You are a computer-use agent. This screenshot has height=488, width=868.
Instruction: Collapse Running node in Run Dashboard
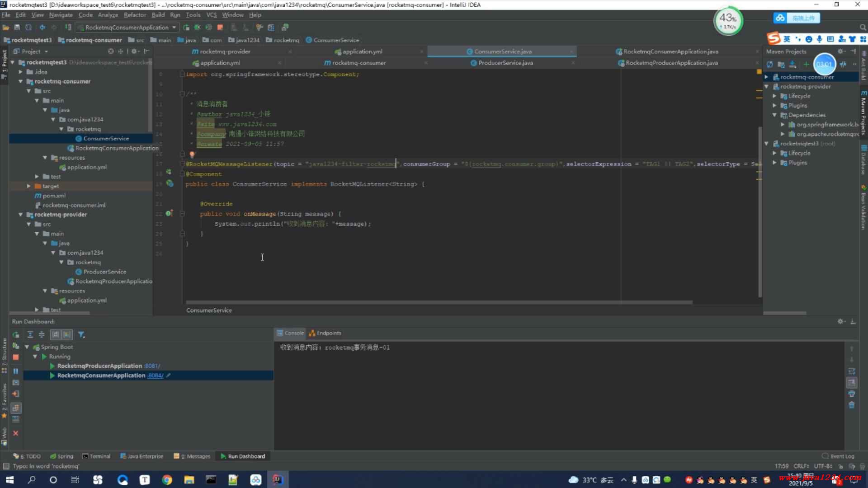click(x=35, y=357)
